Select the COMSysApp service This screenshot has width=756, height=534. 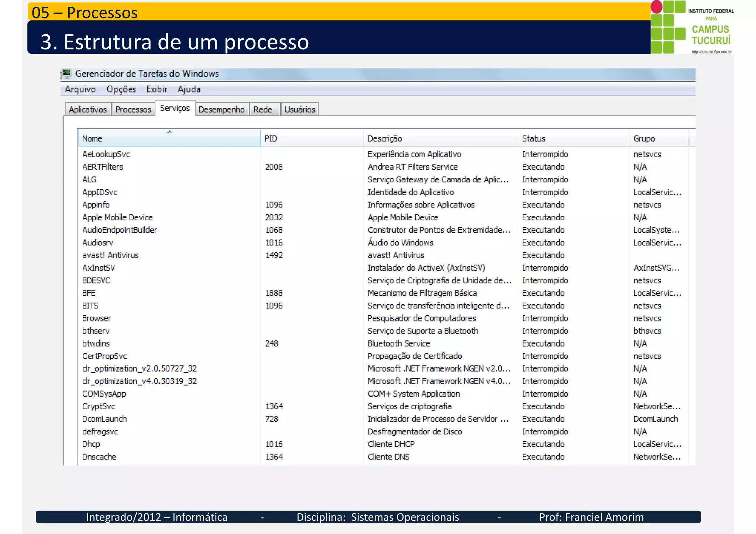[104, 394]
